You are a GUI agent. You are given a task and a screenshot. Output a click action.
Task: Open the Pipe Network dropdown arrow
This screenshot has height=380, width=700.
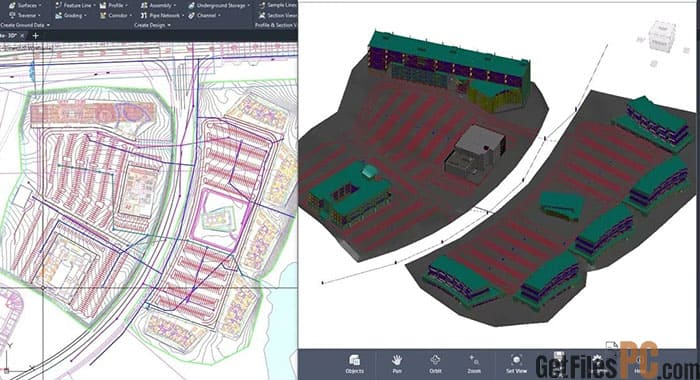click(182, 15)
